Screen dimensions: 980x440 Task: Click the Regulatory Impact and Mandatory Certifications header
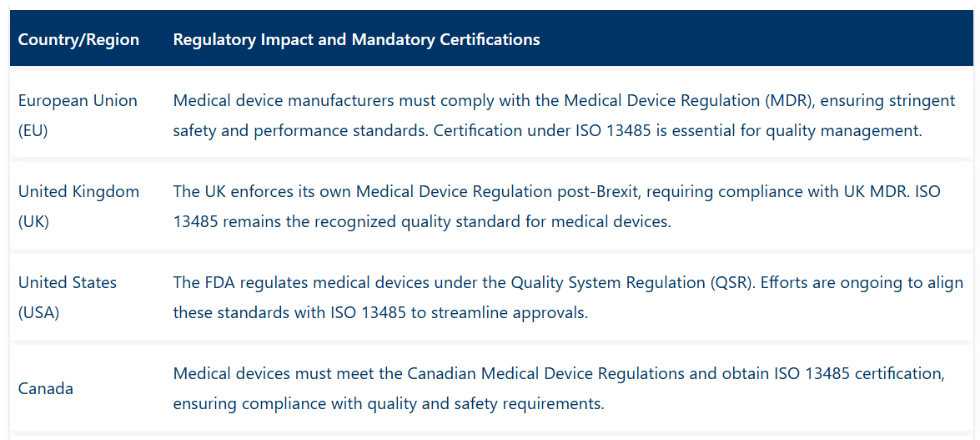click(356, 39)
